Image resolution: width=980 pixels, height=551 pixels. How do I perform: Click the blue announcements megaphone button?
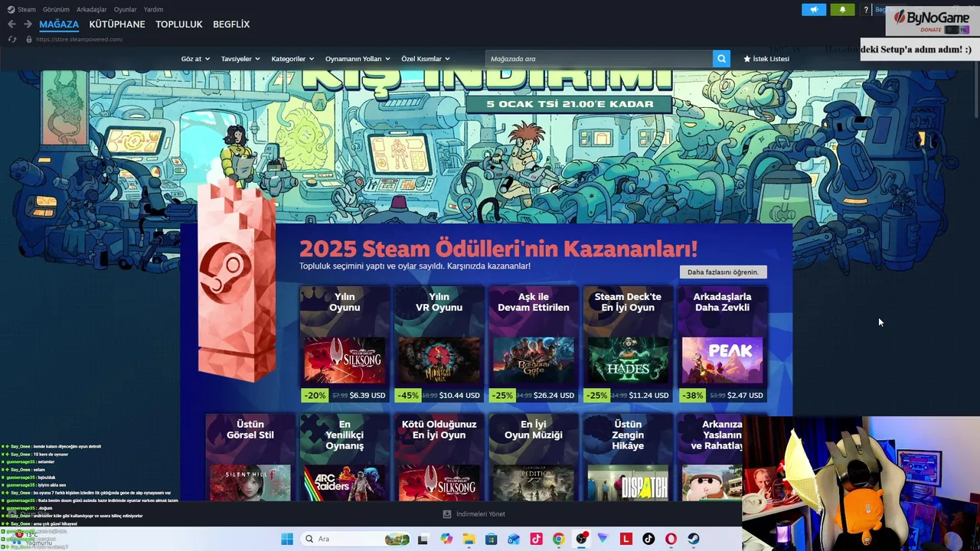tap(814, 10)
